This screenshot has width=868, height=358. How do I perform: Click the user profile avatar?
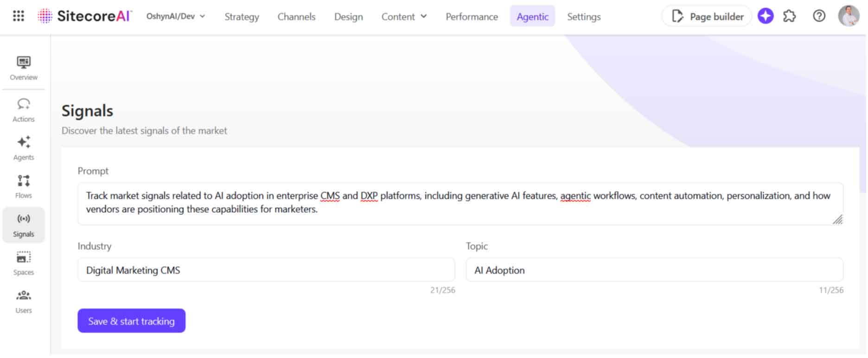pyautogui.click(x=849, y=16)
